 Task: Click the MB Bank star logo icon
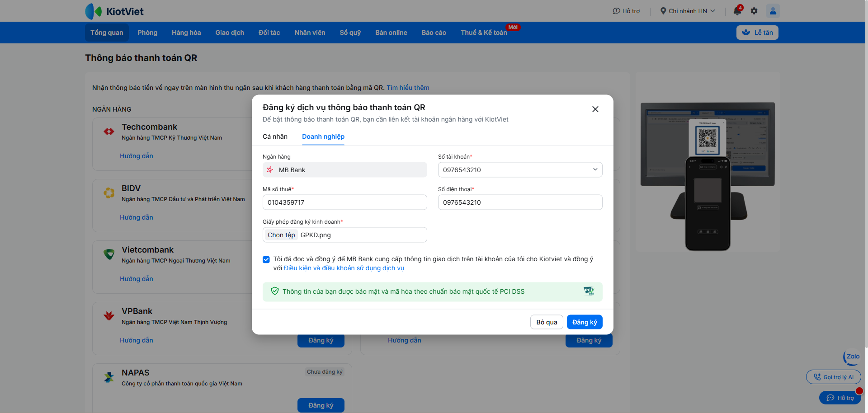(270, 169)
